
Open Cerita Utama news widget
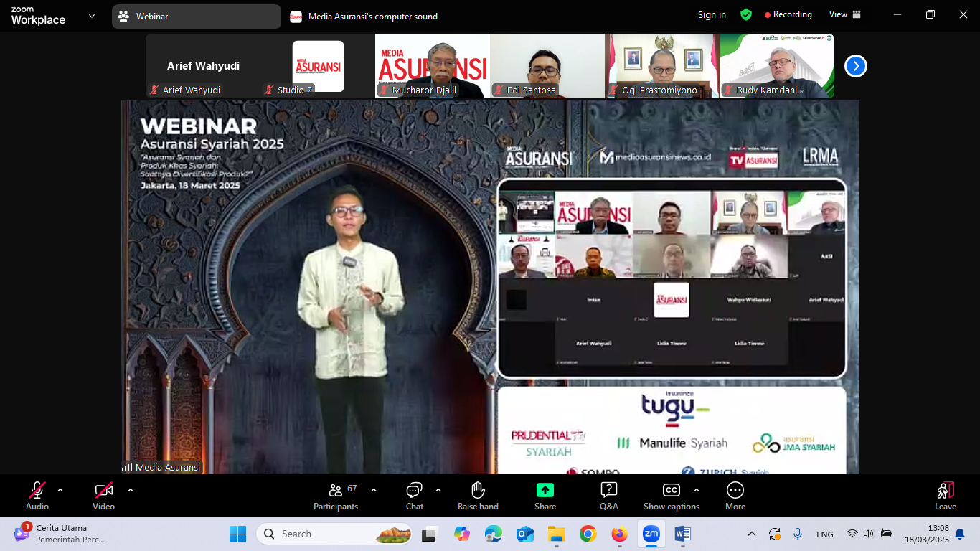pos(60,534)
